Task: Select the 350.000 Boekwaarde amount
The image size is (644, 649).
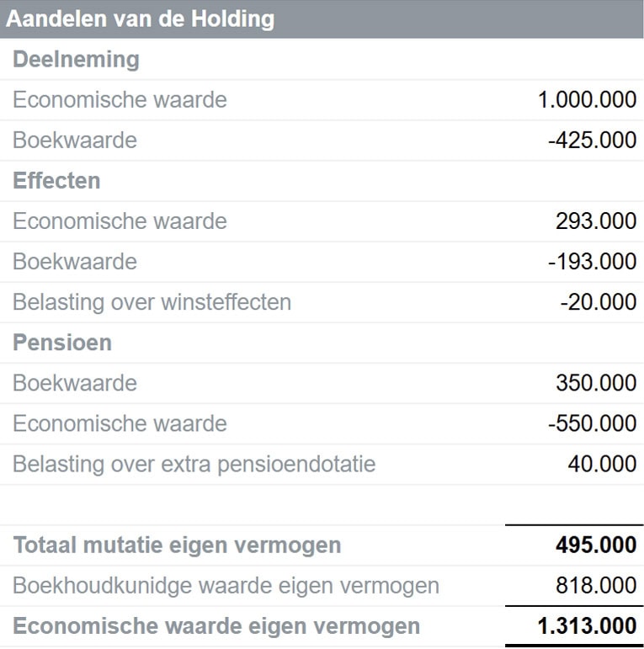Action: (596, 383)
